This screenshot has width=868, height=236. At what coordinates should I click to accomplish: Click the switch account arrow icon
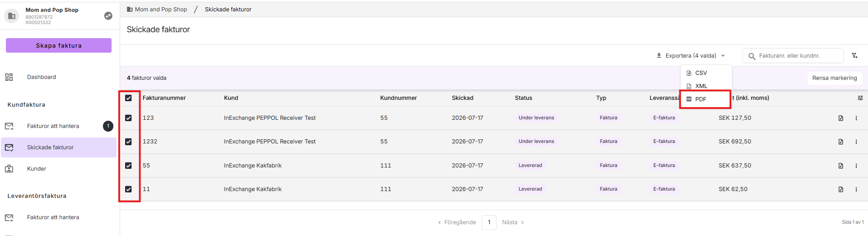tap(108, 16)
